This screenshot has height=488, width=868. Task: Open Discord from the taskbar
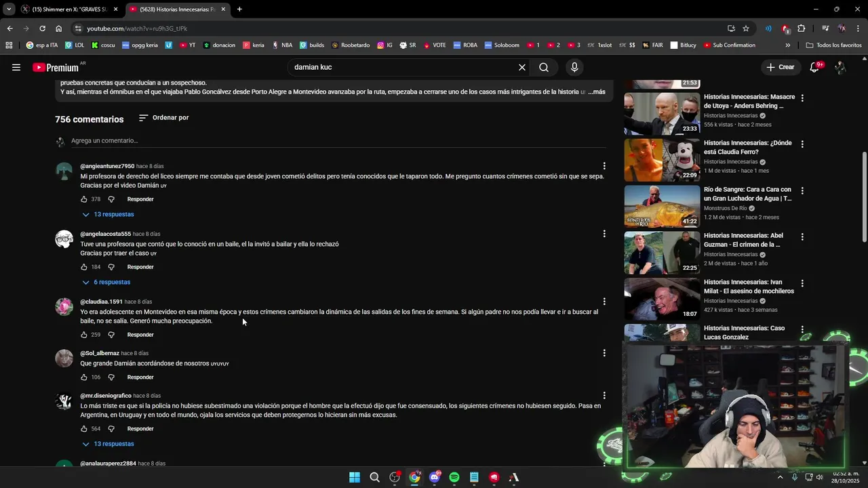tap(435, 477)
